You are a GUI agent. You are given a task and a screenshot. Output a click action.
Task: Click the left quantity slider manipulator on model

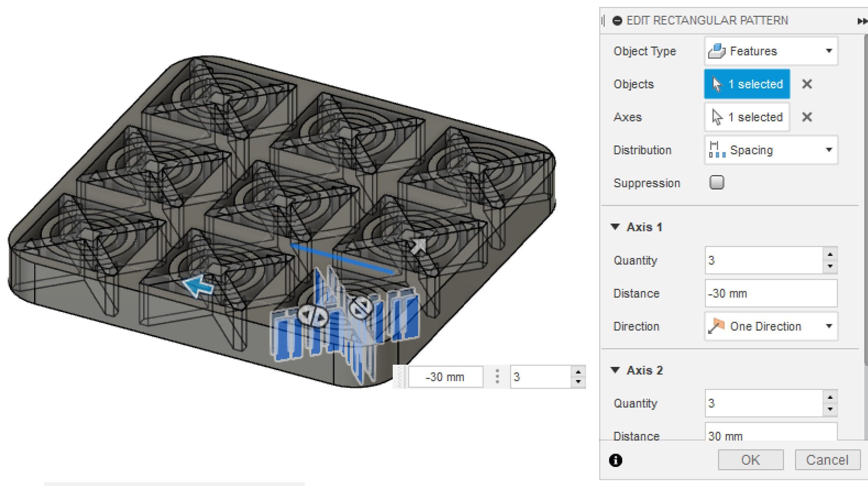click(x=313, y=315)
